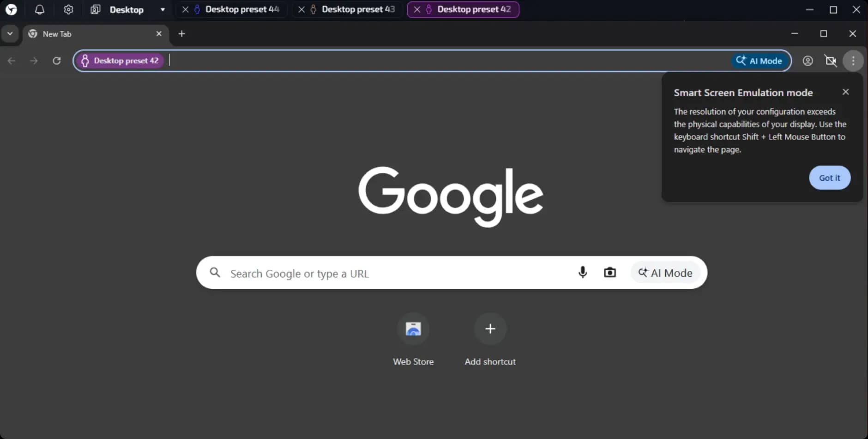Screen dimensions: 868x439
Task: Expand the Desktop profile type dropdown
Action: click(163, 10)
